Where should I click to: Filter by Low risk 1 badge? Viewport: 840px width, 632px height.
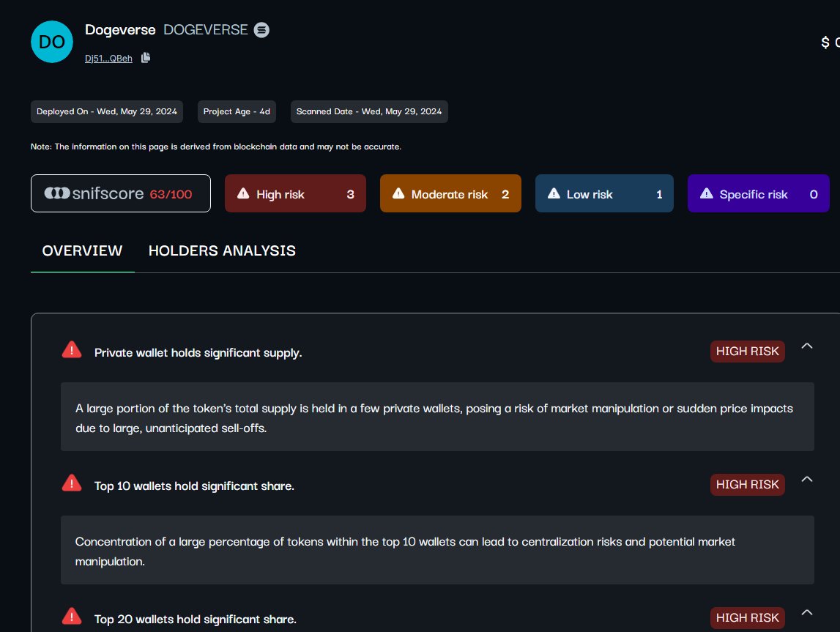(x=604, y=193)
